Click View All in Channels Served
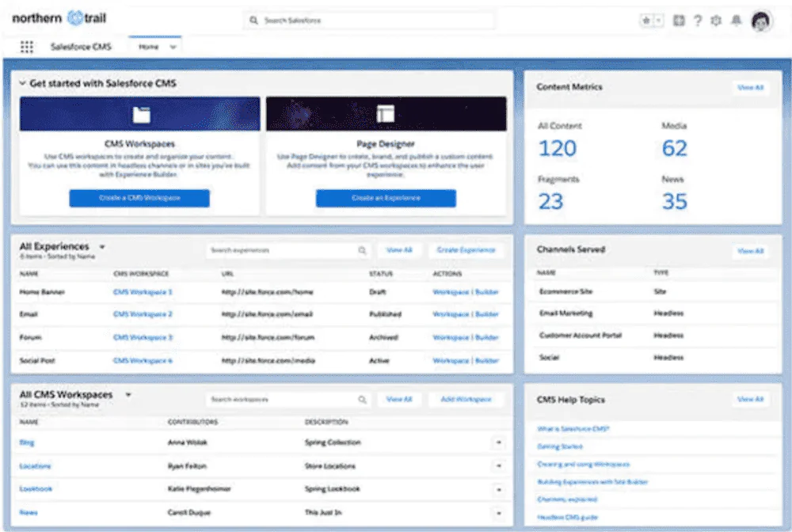792x532 pixels. click(750, 251)
